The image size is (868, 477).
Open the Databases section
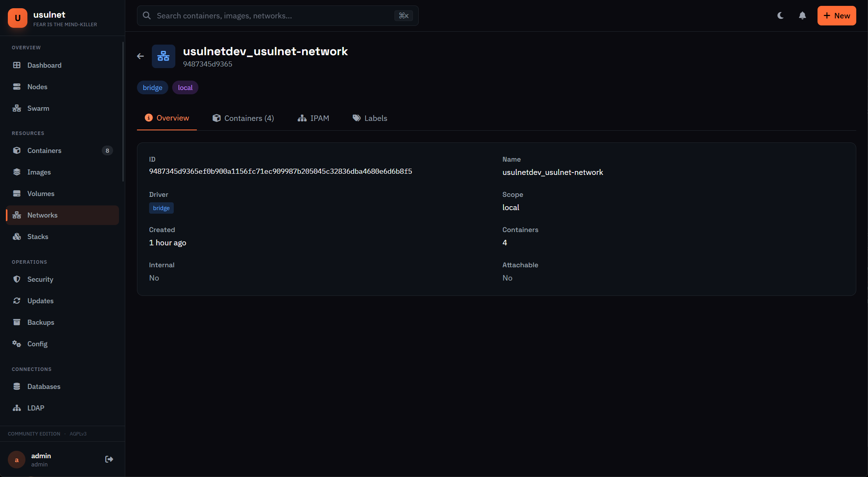[44, 386]
